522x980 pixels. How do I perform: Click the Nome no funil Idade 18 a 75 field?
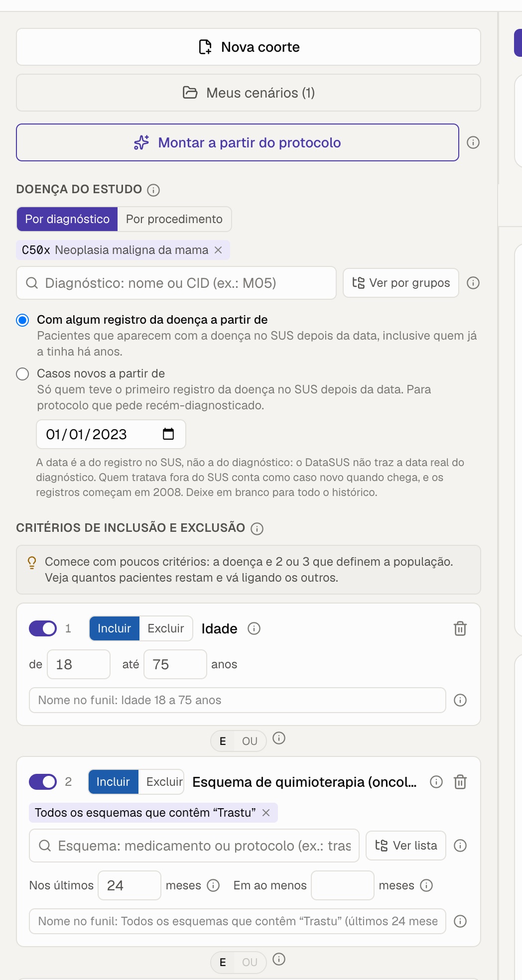(238, 700)
